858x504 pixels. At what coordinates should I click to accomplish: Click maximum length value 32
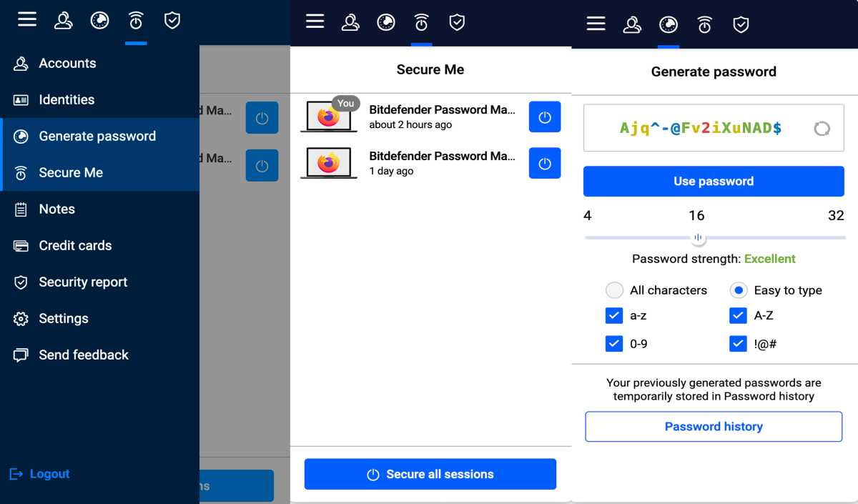tap(836, 215)
